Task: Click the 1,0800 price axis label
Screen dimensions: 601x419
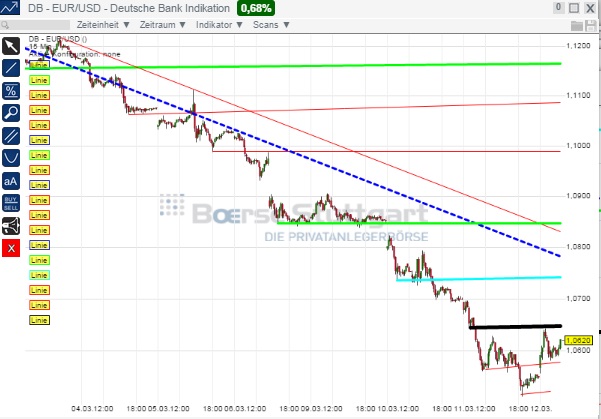Action: pyautogui.click(x=578, y=247)
